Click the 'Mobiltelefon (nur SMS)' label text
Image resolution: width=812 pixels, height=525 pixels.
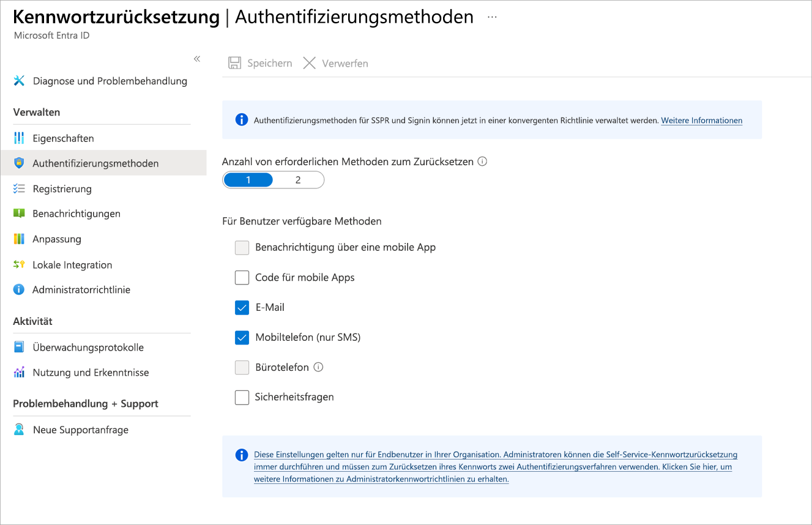tap(308, 337)
